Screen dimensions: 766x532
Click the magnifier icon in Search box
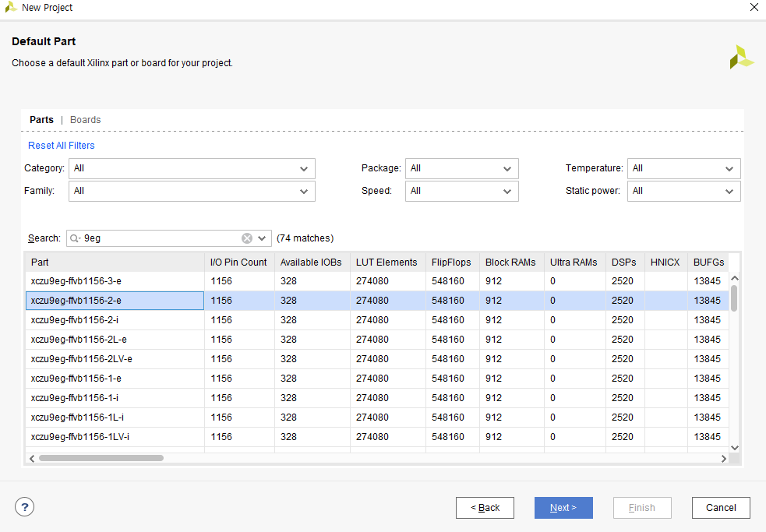[74, 238]
